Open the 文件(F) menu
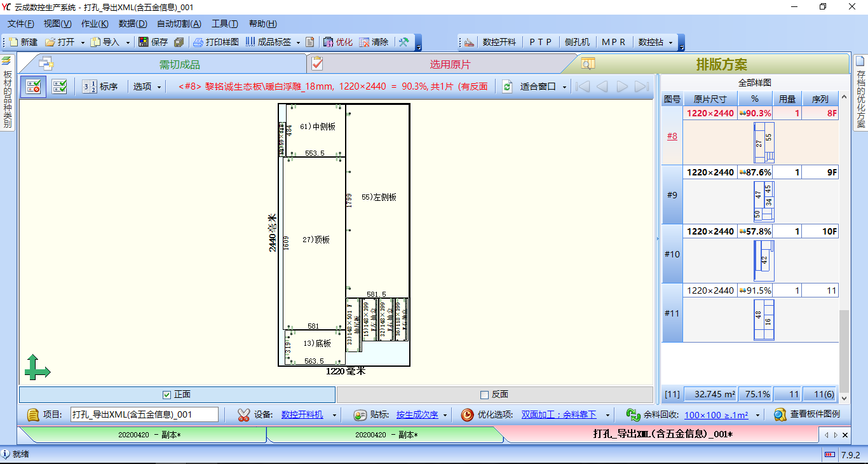The image size is (868, 464). 21,24
